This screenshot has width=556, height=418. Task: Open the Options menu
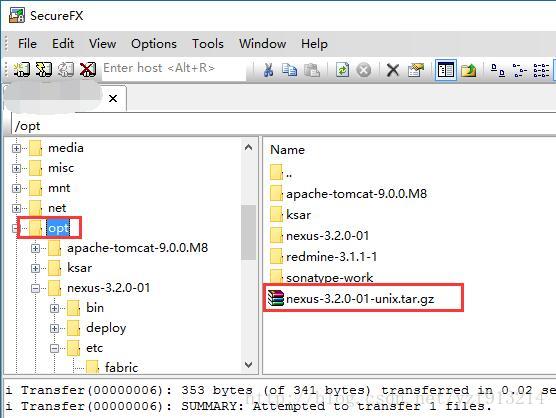pyautogui.click(x=154, y=44)
